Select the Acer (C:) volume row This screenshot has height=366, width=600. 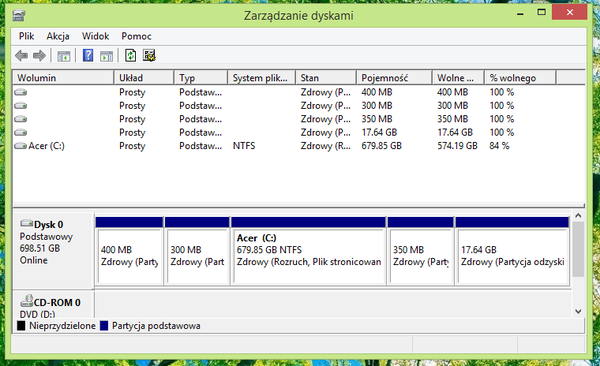pyautogui.click(x=298, y=146)
